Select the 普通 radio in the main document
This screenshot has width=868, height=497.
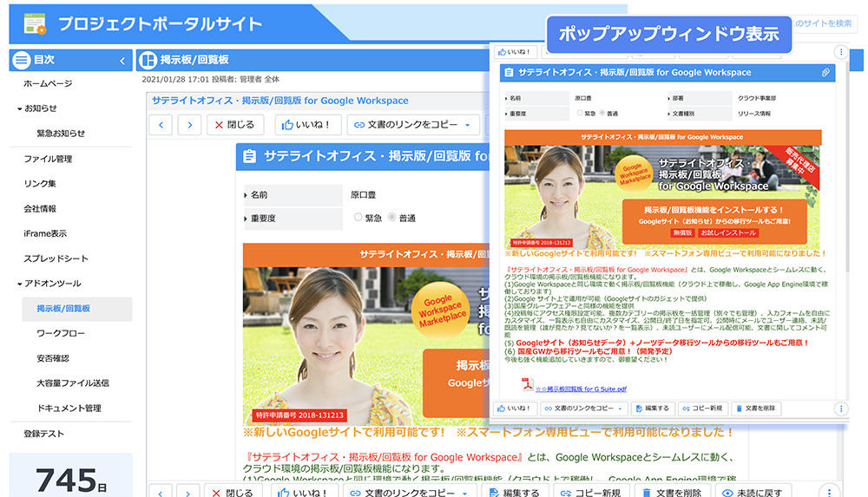392,218
